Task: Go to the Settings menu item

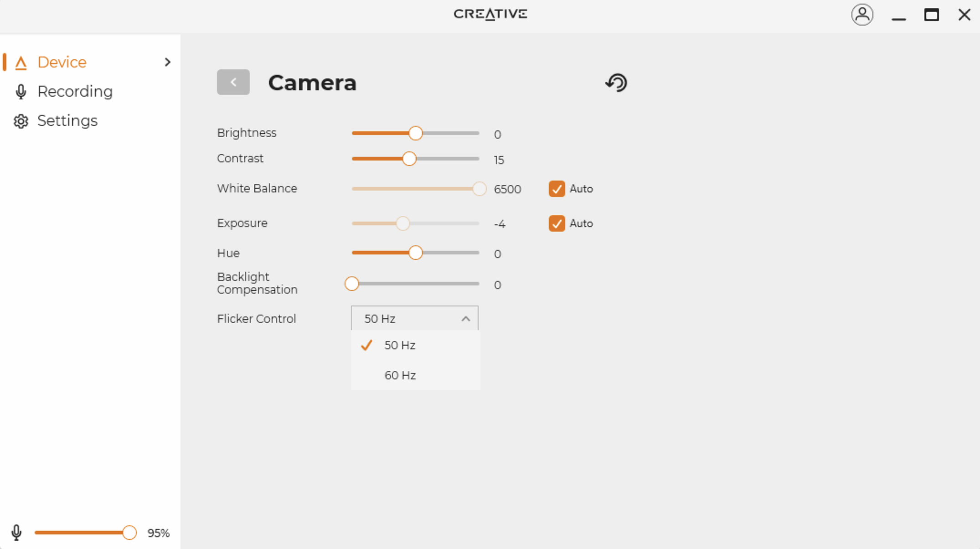Action: [x=67, y=121]
